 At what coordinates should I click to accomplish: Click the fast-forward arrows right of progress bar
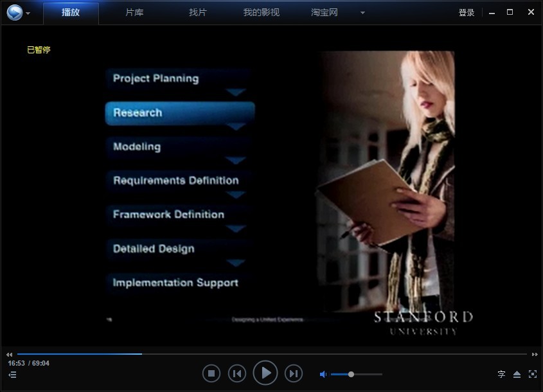(534, 354)
